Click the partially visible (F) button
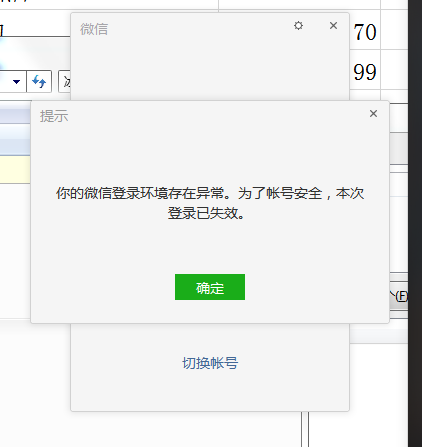Viewport: 422px width, 447px height. point(399,296)
